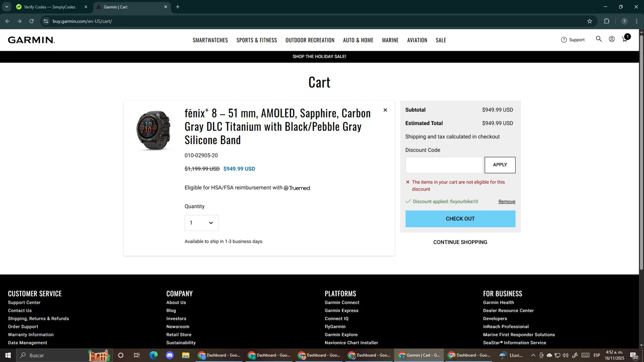The height and width of the screenshot is (362, 644).
Task: Show hidden system tray icons
Action: coord(533,355)
